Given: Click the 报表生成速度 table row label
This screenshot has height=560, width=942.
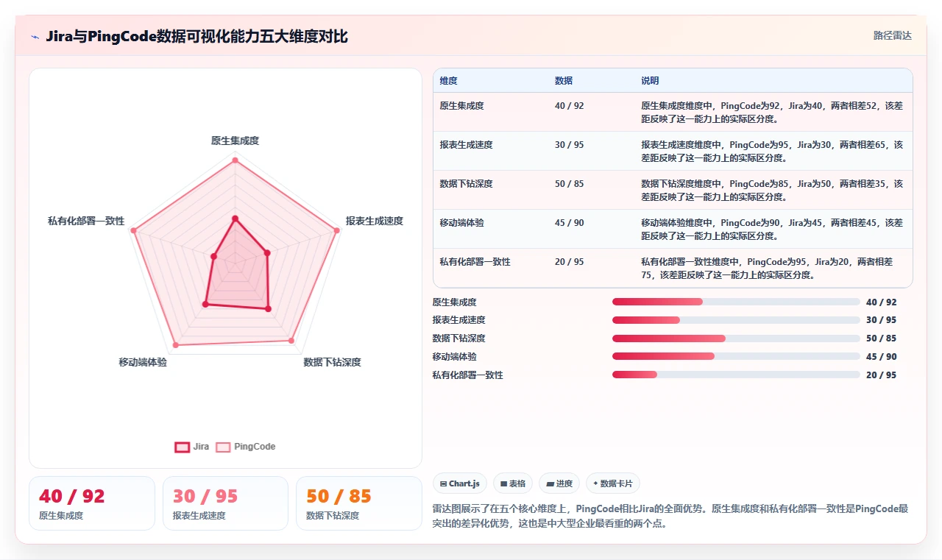Looking at the screenshot, I should click(467, 145).
